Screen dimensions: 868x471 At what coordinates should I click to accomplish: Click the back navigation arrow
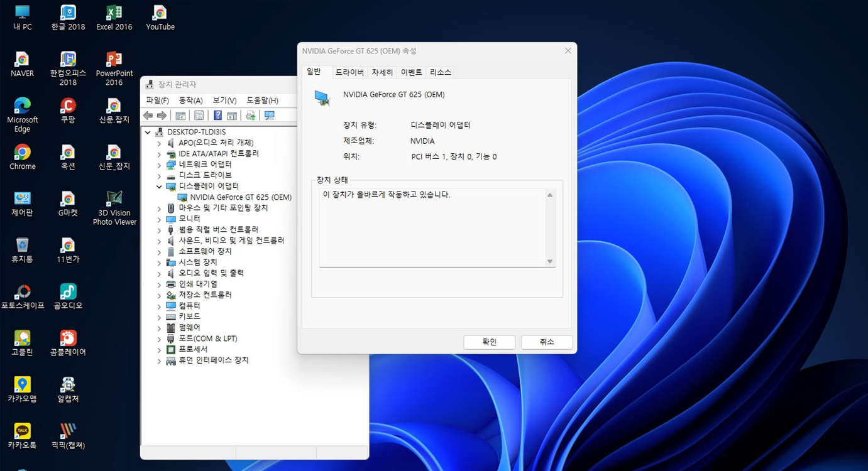pos(148,115)
